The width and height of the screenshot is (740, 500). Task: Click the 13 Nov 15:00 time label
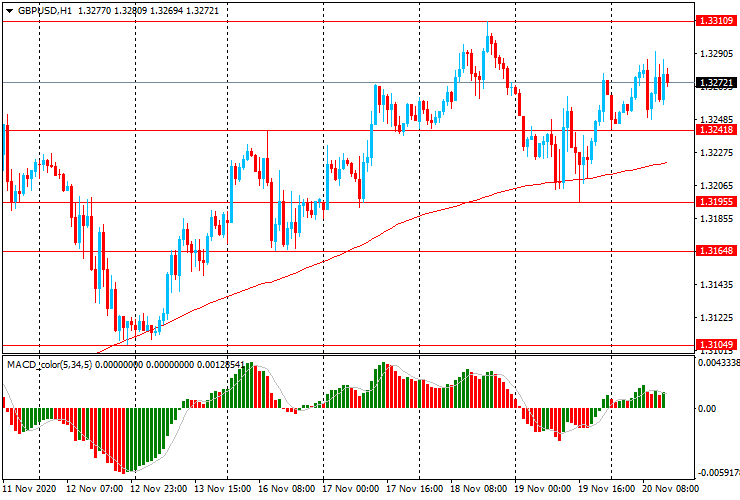pyautogui.click(x=223, y=489)
